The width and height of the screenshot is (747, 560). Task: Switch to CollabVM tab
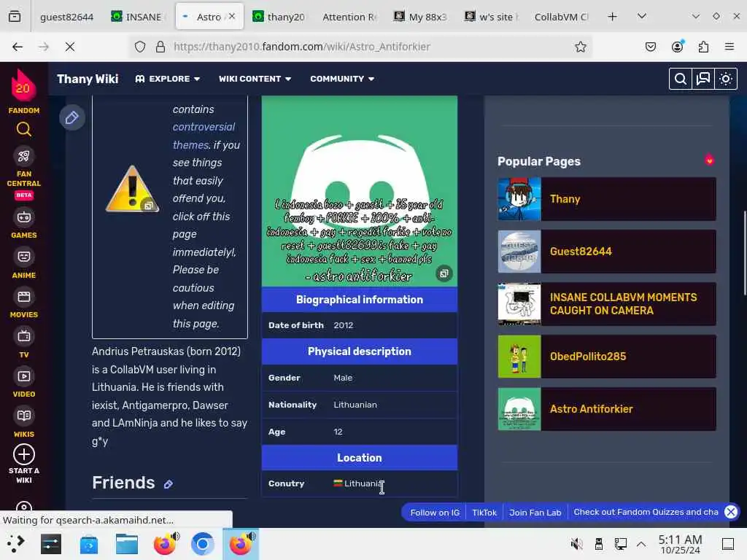[561, 17]
